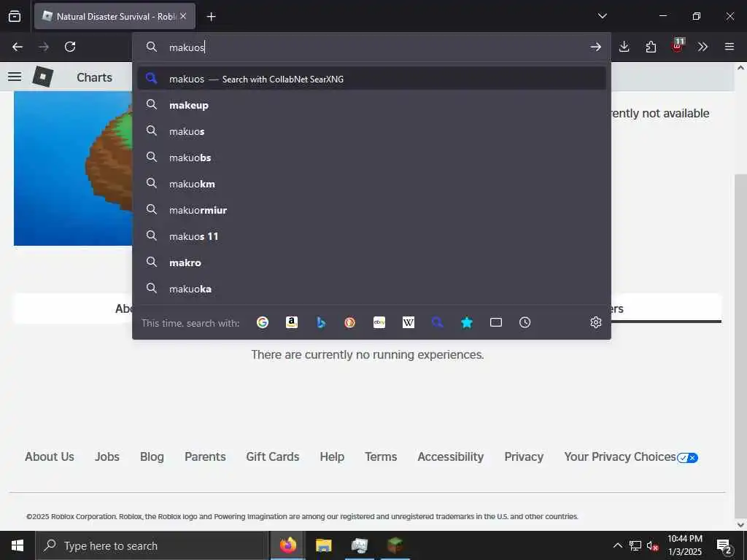747x560 pixels.
Task: Reload the current page
Action: pyautogui.click(x=70, y=47)
